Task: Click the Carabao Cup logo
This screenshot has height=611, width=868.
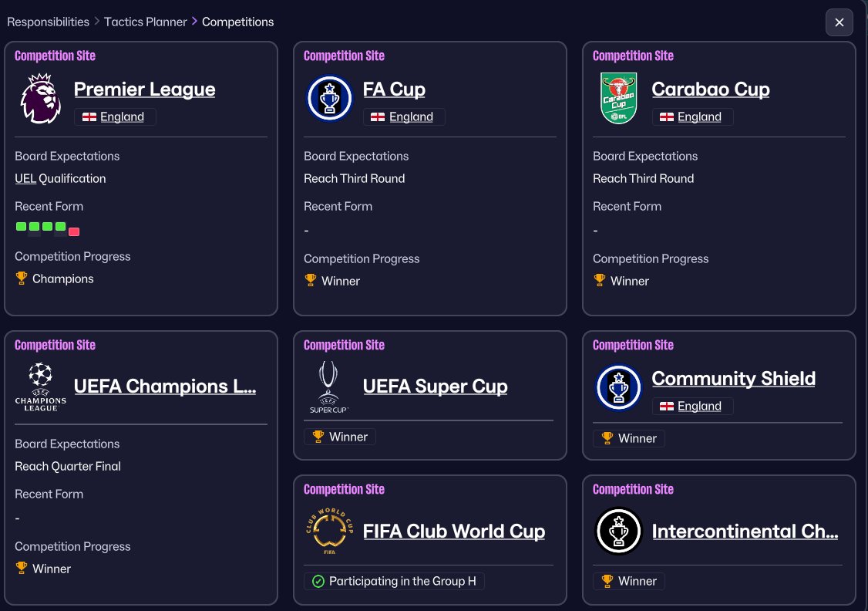Action: (618, 98)
